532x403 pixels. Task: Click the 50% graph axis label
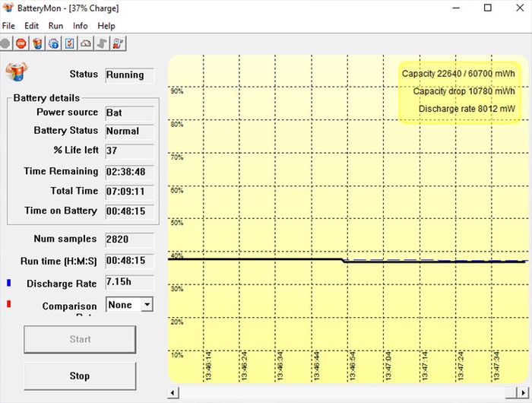177,223
